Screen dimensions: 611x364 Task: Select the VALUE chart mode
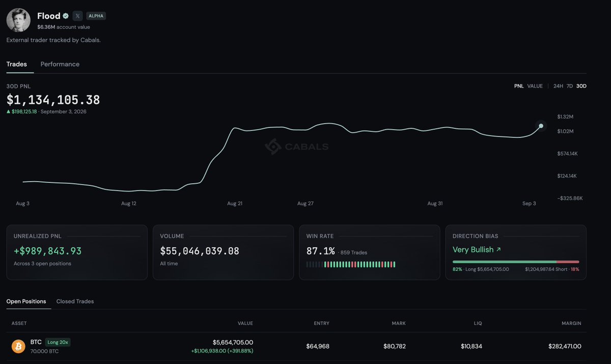coord(535,86)
